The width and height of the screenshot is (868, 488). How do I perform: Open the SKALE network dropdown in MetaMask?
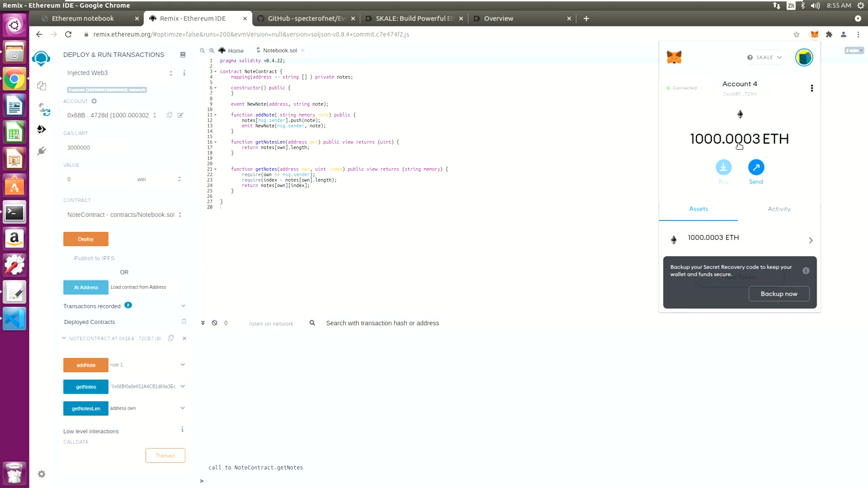click(764, 58)
